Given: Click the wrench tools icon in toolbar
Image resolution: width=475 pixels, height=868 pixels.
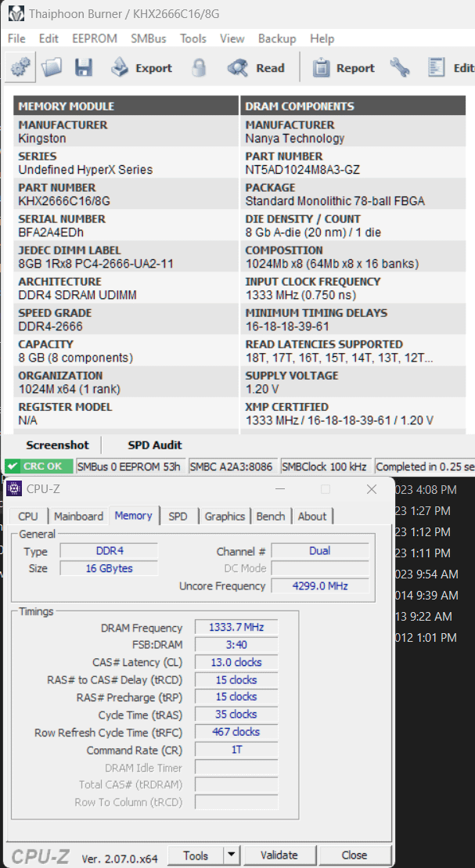Looking at the screenshot, I should [x=400, y=68].
